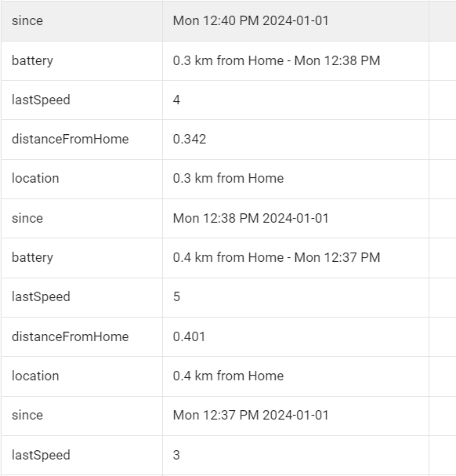Select the location label beside '0.4 km from Home'
The width and height of the screenshot is (456, 476).
click(x=35, y=376)
